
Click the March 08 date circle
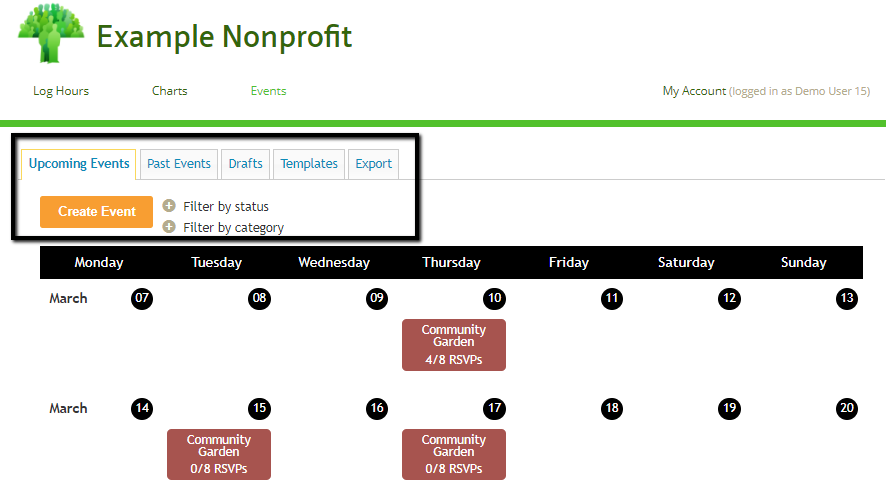259,298
